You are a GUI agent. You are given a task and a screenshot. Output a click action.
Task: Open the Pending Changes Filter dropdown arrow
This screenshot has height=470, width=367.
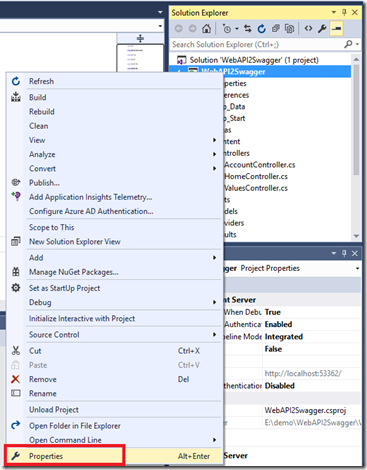(237, 29)
